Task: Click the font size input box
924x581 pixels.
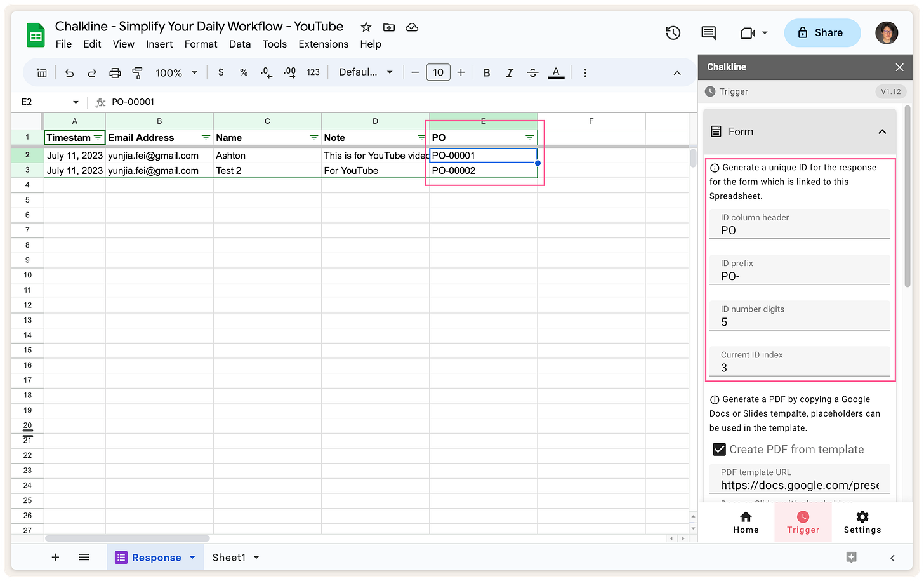Action: pyautogui.click(x=438, y=72)
